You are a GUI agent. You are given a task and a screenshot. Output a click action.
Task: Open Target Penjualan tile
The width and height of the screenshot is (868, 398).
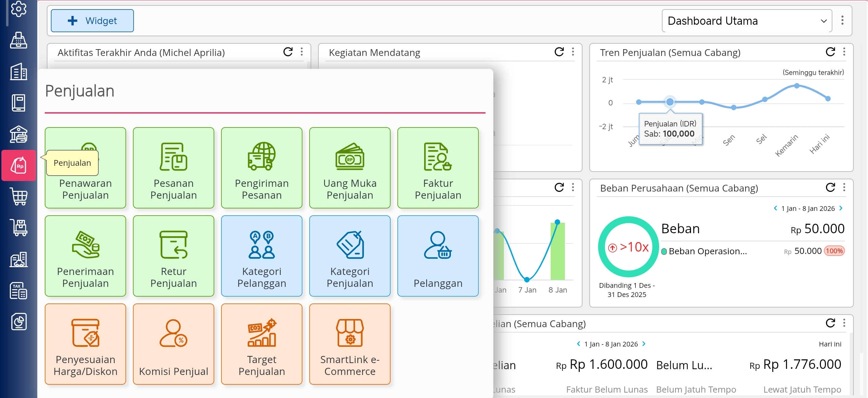pyautogui.click(x=261, y=344)
